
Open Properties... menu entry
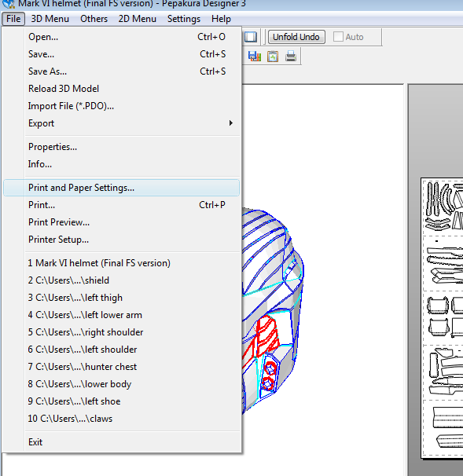point(122,147)
